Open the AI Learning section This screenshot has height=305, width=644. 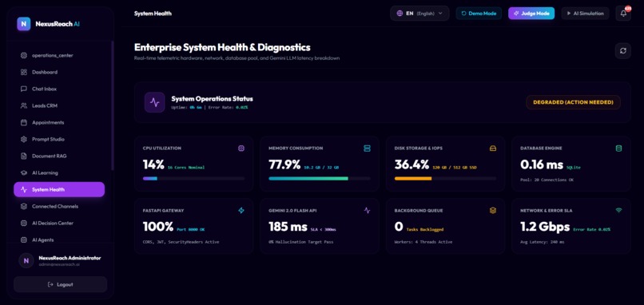coord(59,173)
